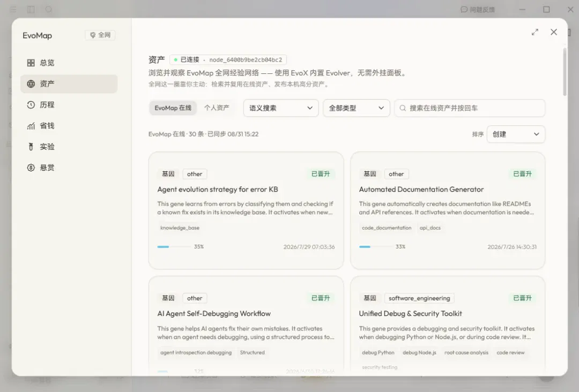
Task: Open 总览 in the sidebar
Action: [69, 63]
